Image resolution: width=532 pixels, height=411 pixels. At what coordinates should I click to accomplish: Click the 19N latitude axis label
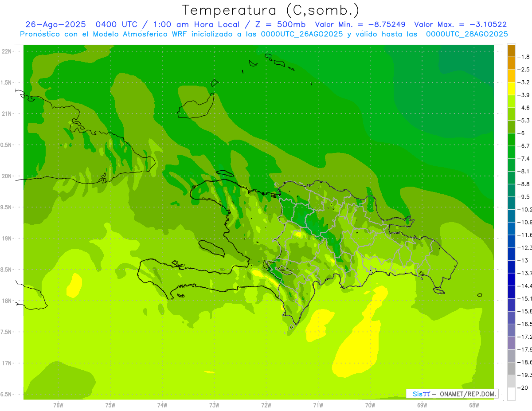7,239
